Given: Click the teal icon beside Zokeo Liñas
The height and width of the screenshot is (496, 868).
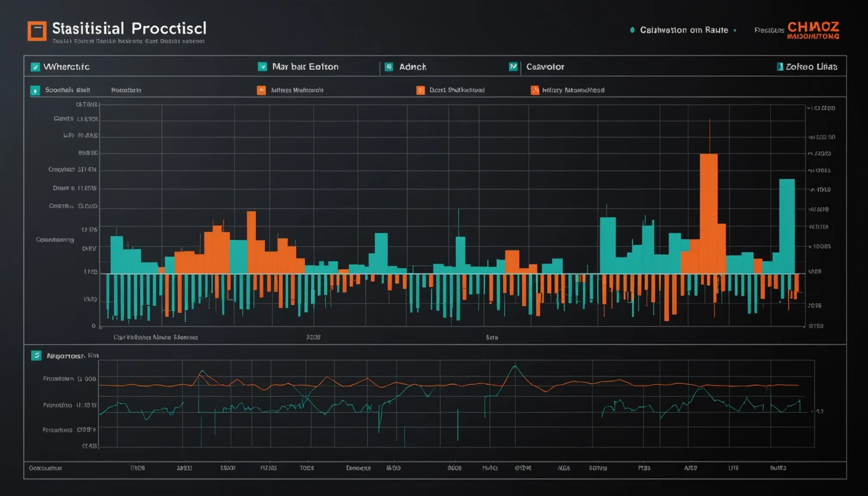Looking at the screenshot, I should [780, 67].
